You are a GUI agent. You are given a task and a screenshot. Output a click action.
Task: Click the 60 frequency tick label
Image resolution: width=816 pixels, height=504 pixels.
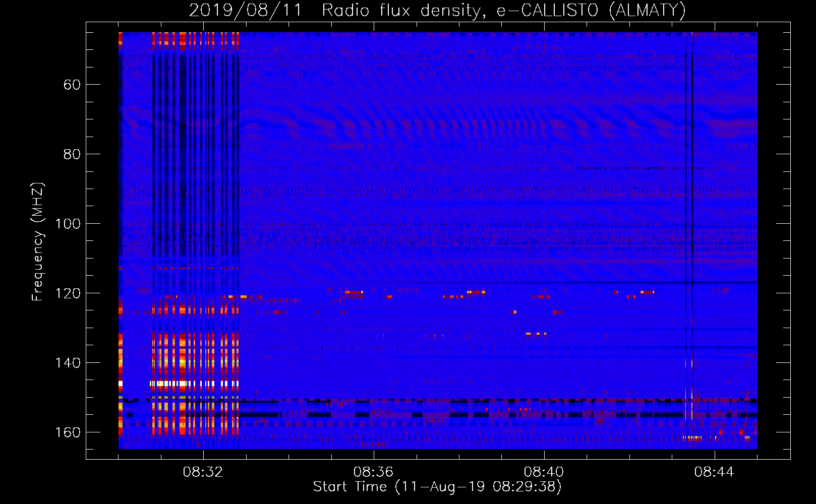(72, 85)
